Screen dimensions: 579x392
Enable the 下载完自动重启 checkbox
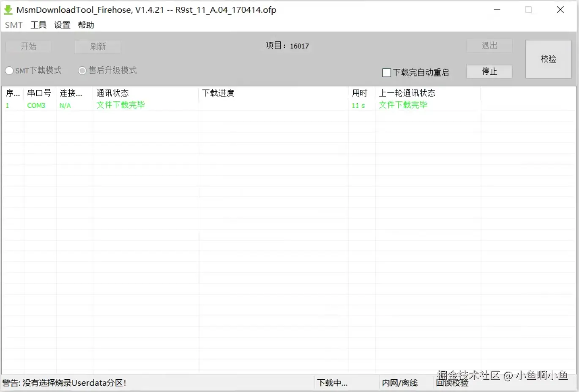[x=415, y=73]
